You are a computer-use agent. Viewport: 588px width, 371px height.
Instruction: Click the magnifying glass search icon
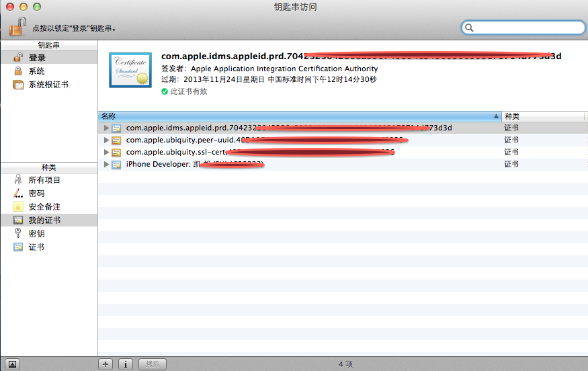pyautogui.click(x=469, y=28)
